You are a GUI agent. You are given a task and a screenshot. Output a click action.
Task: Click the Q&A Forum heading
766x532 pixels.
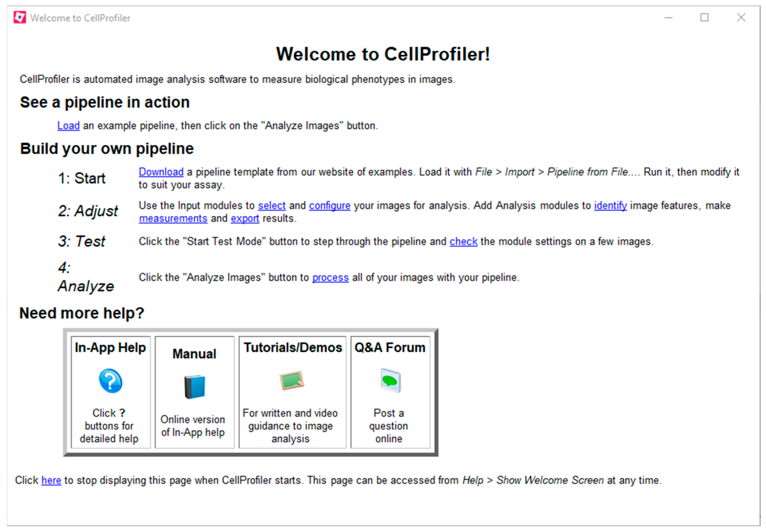[x=389, y=347]
